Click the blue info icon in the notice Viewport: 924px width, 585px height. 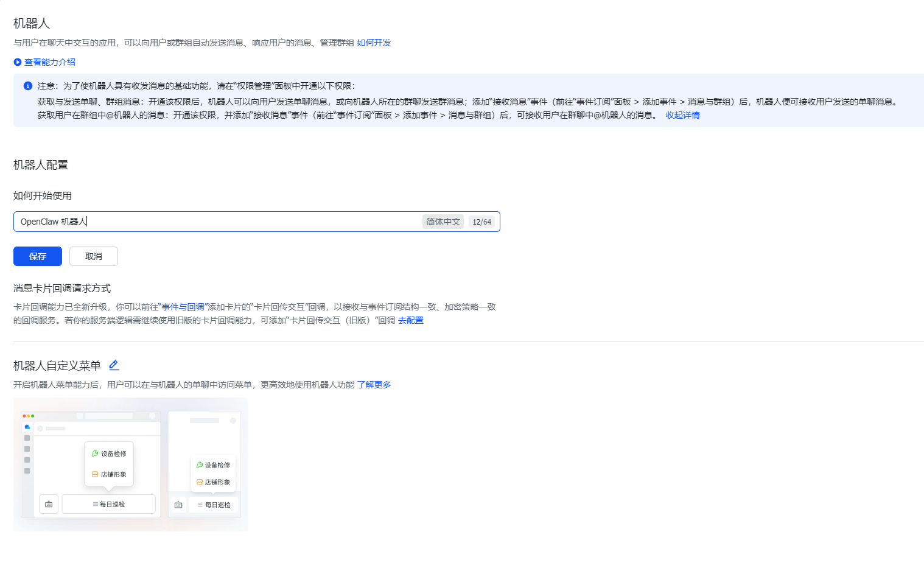28,86
